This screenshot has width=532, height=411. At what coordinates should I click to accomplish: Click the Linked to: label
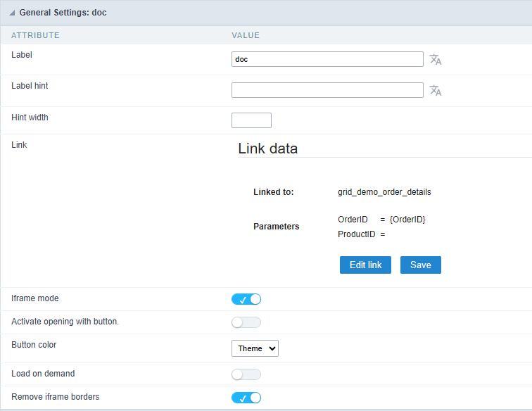pos(274,192)
